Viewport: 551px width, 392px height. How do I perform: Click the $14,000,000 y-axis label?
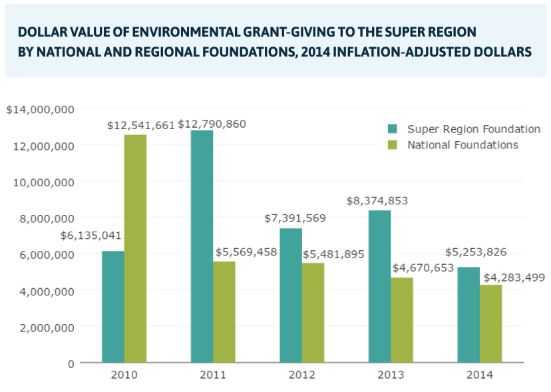40,110
